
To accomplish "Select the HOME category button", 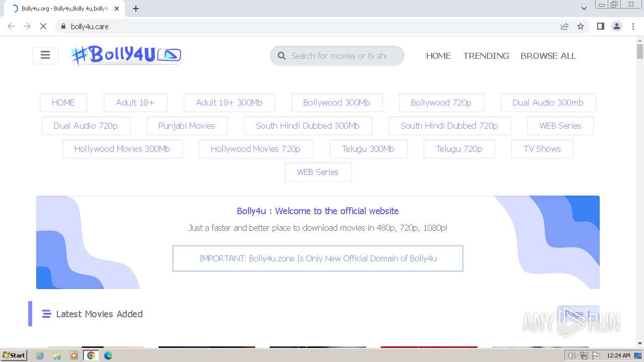I will tap(63, 103).
